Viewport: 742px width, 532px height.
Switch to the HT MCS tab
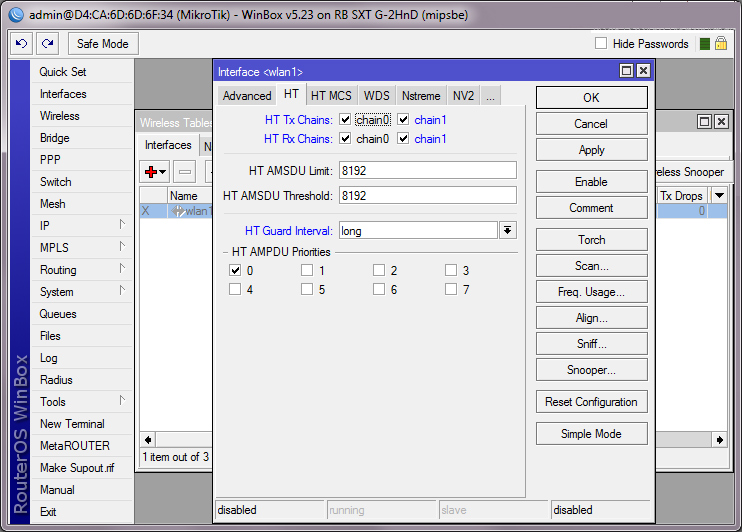pyautogui.click(x=330, y=96)
